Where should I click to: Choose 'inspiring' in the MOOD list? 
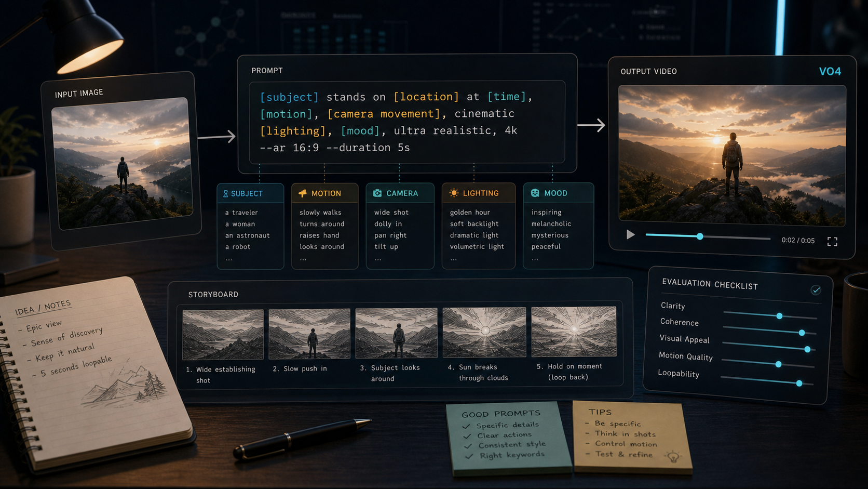tap(546, 213)
